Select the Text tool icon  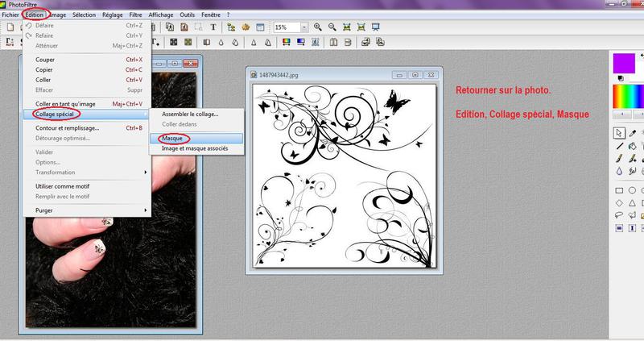(212, 27)
